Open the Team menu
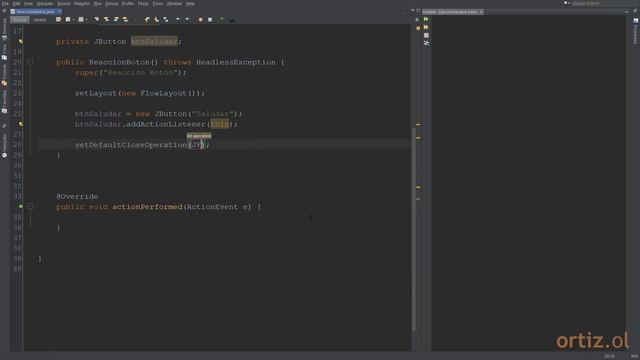Viewport: 640px width, 360px height. (x=143, y=4)
